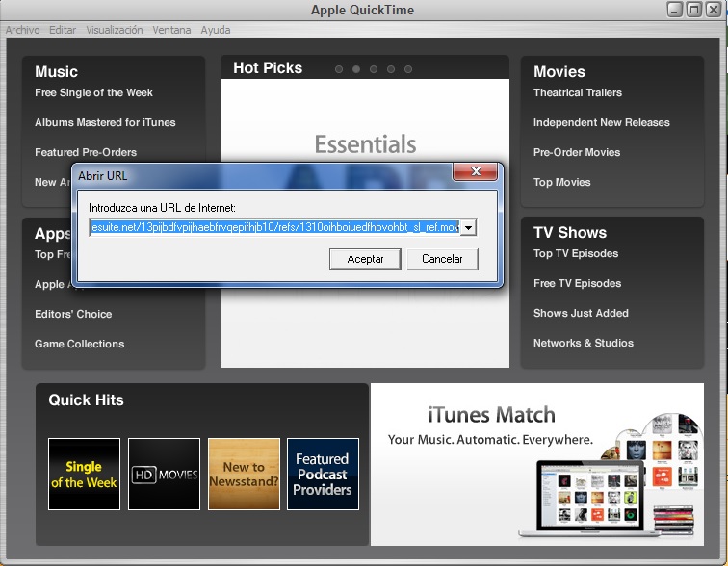The width and height of the screenshot is (728, 566).
Task: Select the fifth Hot Picks page dot
Action: [x=408, y=69]
